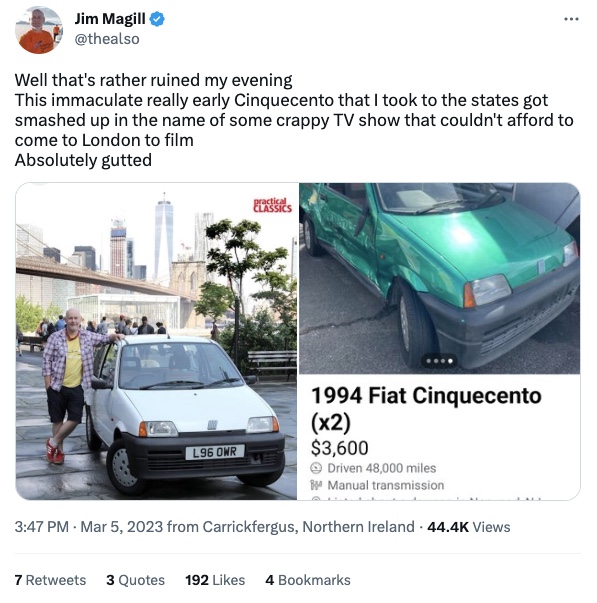
Task: Click the Practical Classics logo watermark
Action: click(272, 205)
